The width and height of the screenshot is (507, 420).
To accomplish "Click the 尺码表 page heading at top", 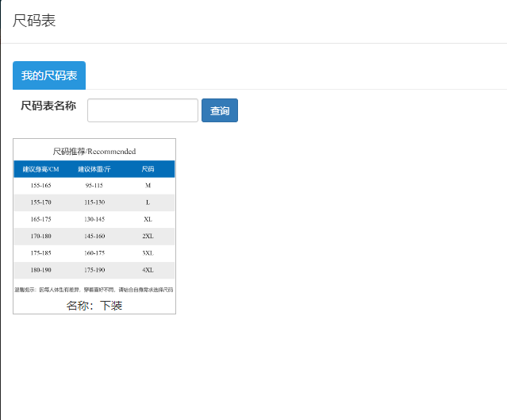I will point(34,21).
